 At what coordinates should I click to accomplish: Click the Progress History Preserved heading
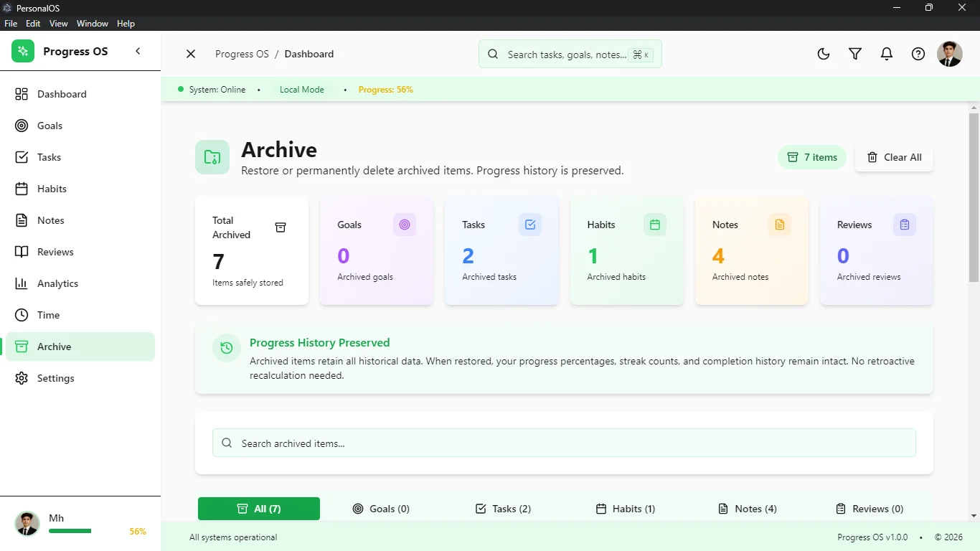click(320, 343)
